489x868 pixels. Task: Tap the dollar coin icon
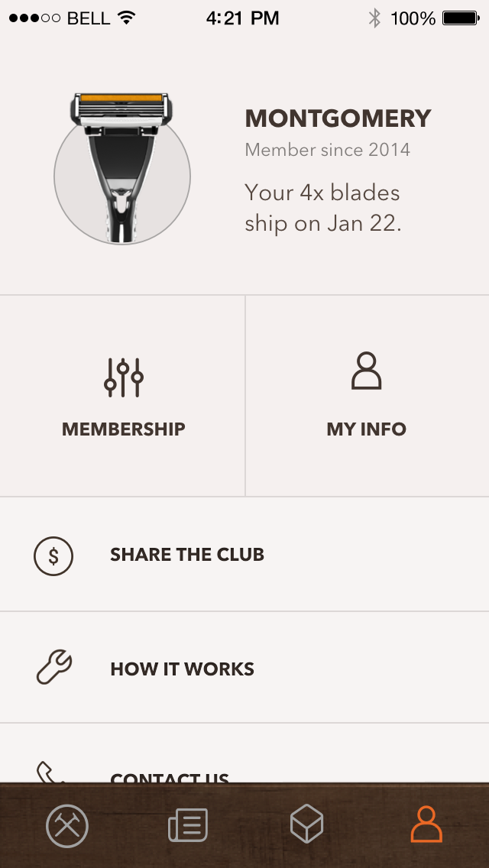[53, 555]
